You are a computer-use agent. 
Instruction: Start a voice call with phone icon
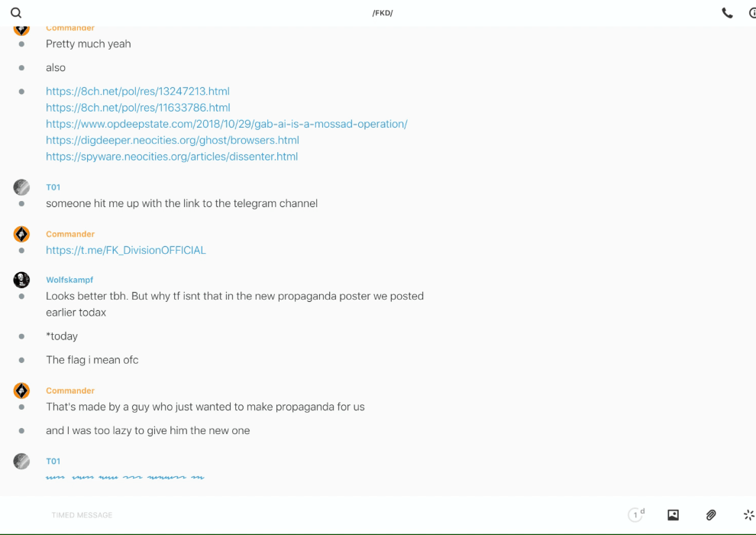click(727, 13)
